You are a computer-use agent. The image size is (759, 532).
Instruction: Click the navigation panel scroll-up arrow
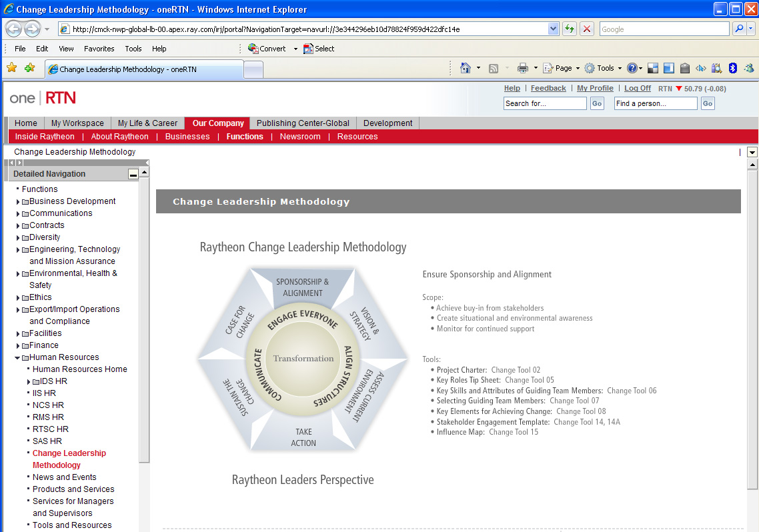coord(144,172)
